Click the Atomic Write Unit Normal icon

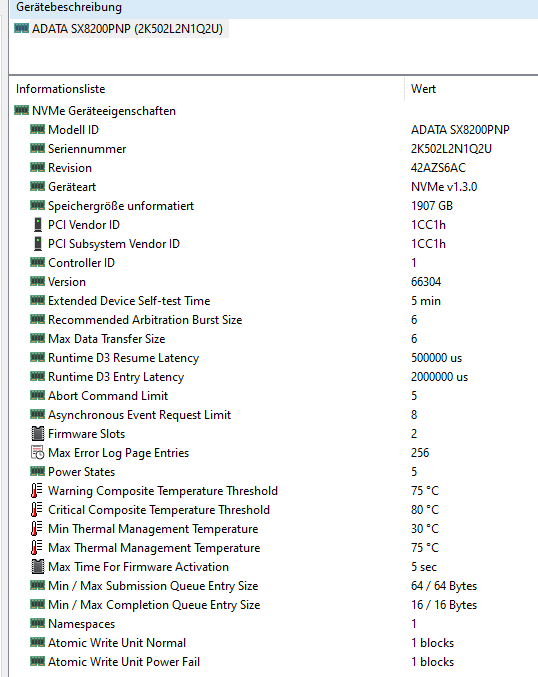click(x=38, y=642)
